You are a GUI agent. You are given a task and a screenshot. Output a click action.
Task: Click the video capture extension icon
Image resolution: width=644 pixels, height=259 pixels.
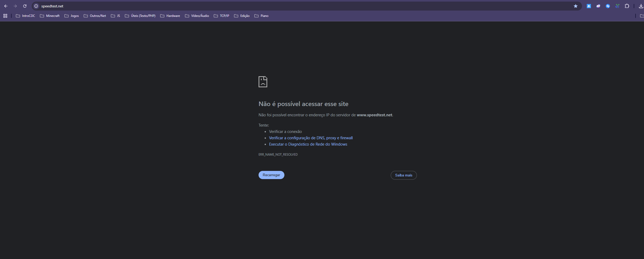pyautogui.click(x=598, y=6)
